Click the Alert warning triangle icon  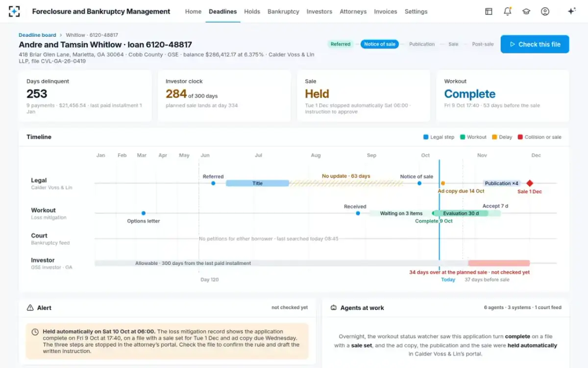pyautogui.click(x=30, y=308)
